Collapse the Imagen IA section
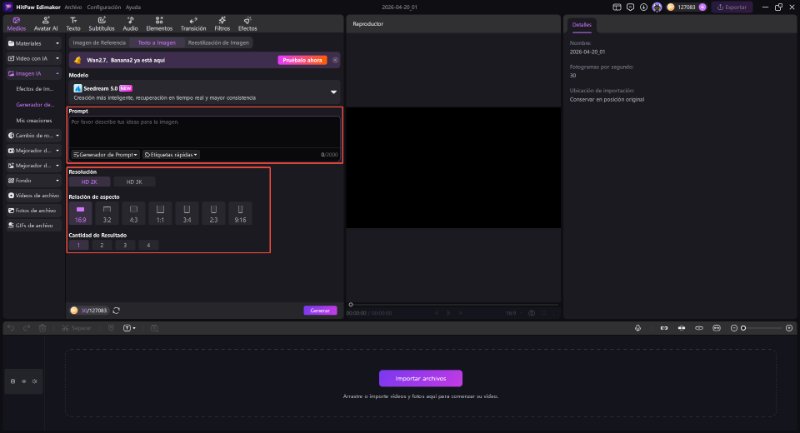The height and width of the screenshot is (433, 800). tap(33, 74)
